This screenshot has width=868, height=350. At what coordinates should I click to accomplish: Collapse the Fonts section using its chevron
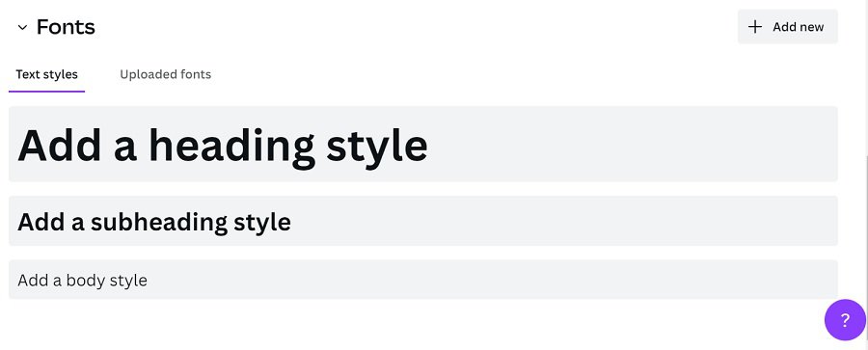[22, 27]
